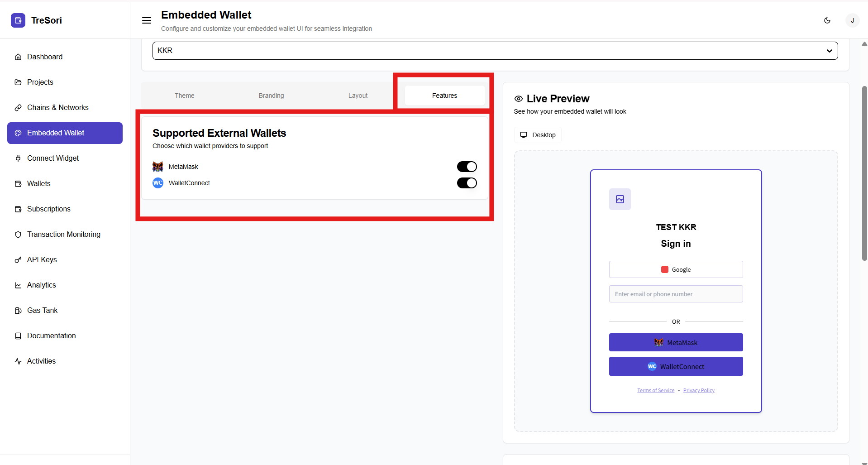Image resolution: width=868 pixels, height=465 pixels.
Task: Switch to the Theme tab
Action: point(185,96)
